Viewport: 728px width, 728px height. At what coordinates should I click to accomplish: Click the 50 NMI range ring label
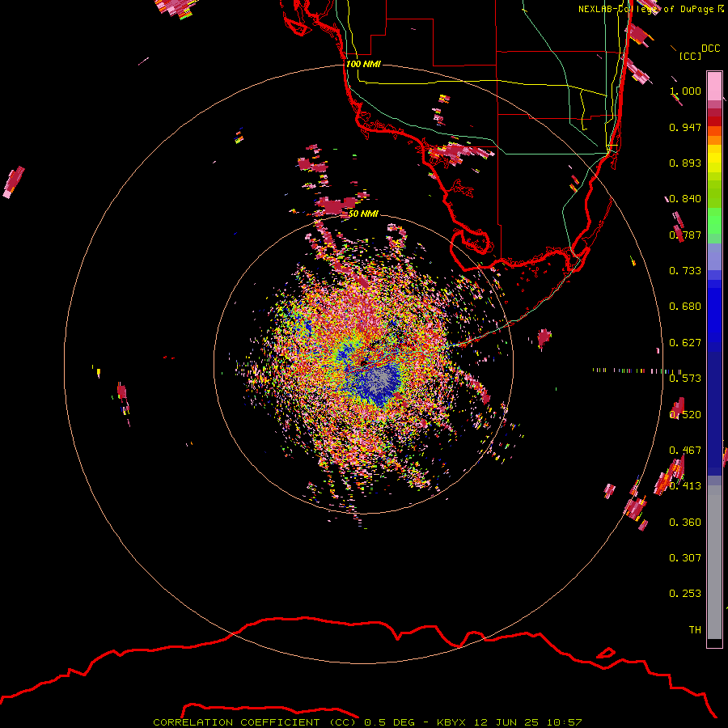(x=363, y=214)
